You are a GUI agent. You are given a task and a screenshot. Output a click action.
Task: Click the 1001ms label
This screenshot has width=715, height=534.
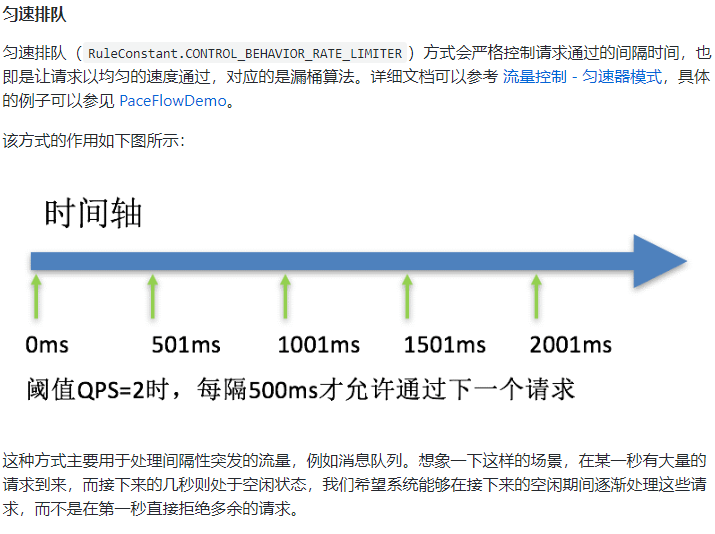tap(319, 345)
